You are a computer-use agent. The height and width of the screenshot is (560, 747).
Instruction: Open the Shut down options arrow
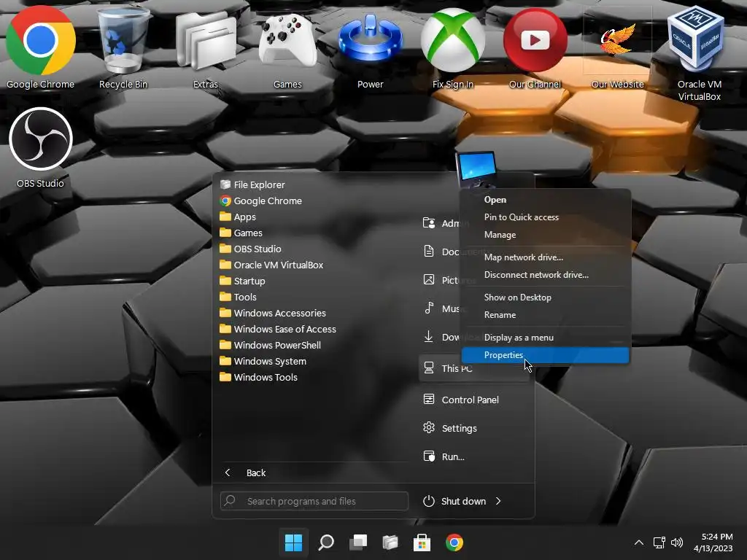click(498, 501)
